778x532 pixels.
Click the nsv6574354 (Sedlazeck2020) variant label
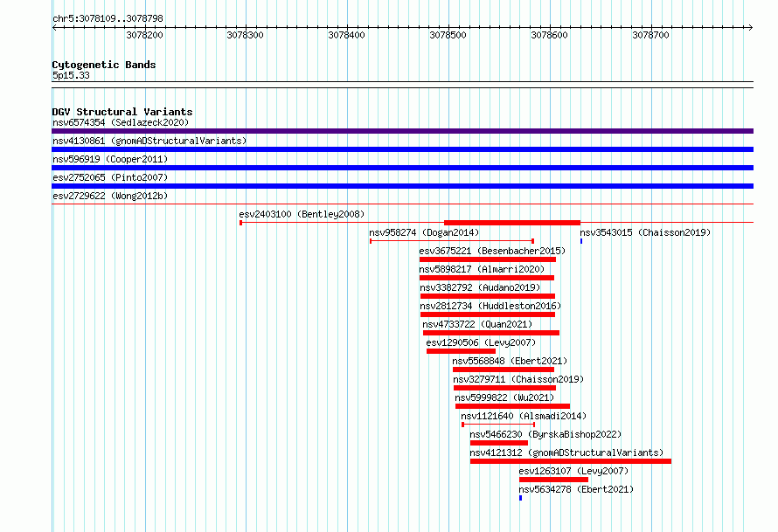[121, 122]
